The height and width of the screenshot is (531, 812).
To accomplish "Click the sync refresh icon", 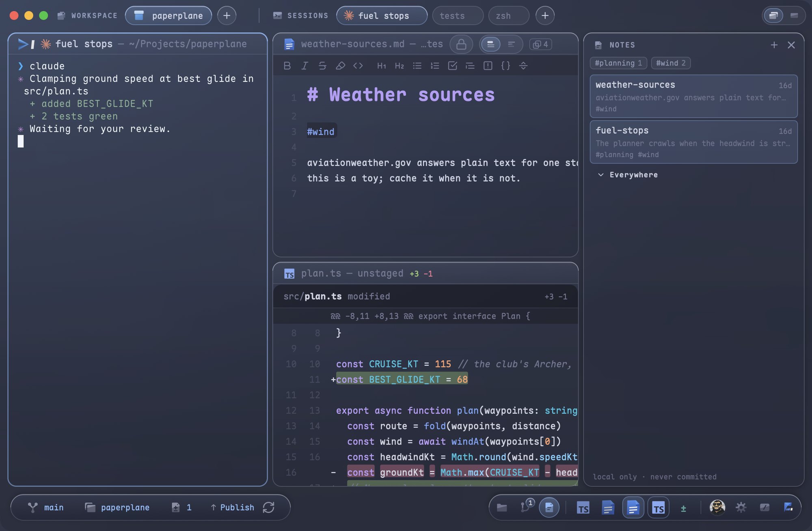I will point(269,507).
